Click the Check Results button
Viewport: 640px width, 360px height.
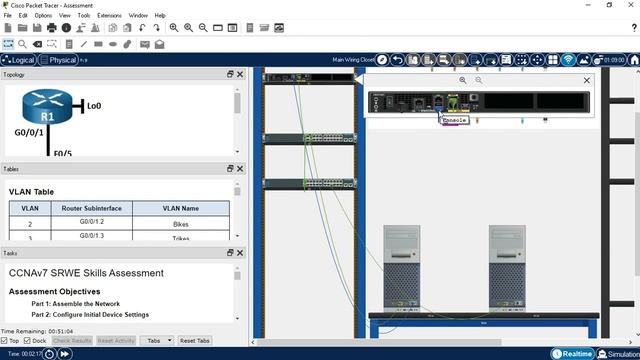(72, 340)
